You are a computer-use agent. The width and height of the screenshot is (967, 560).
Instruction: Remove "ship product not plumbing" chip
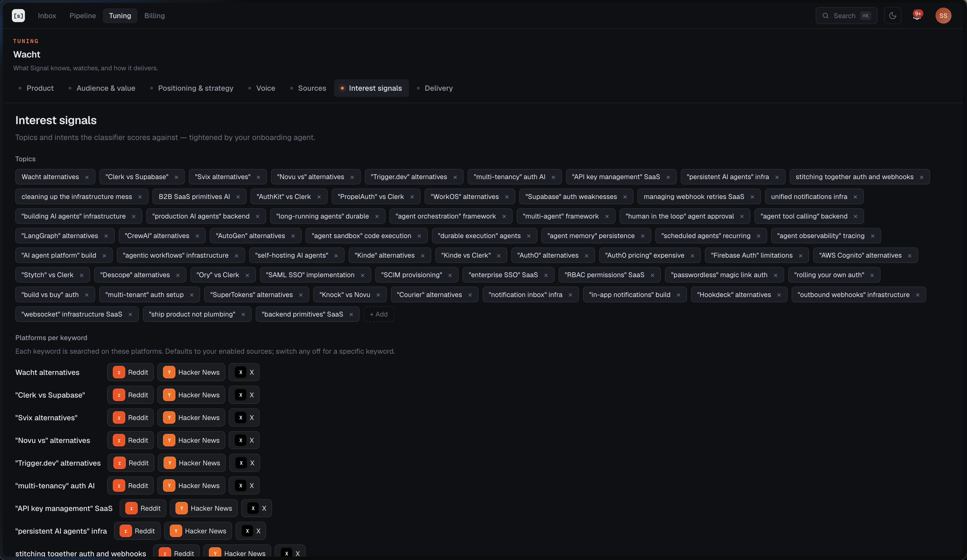coord(243,314)
